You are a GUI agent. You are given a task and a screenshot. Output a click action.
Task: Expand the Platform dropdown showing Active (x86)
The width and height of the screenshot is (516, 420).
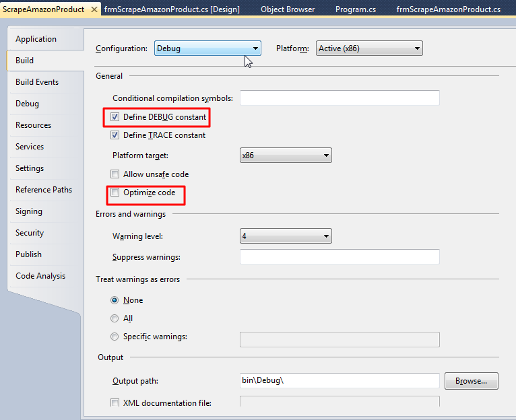[369, 48]
